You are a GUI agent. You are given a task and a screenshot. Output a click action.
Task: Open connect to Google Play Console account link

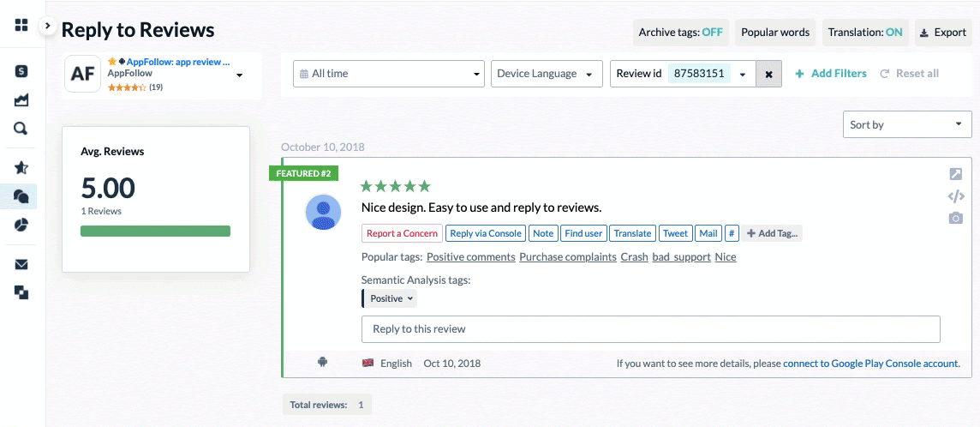[870, 363]
